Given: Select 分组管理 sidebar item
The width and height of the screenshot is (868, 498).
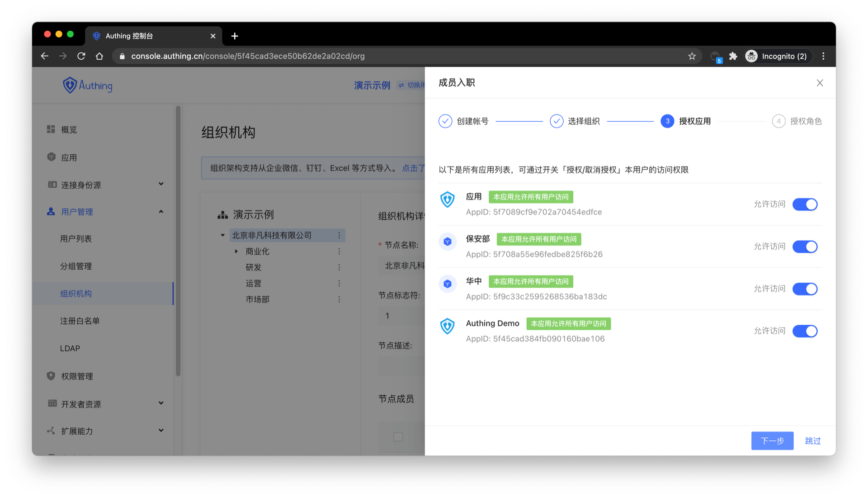Looking at the screenshot, I should [x=76, y=266].
